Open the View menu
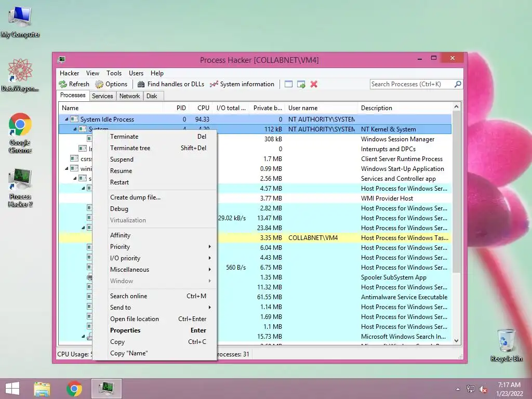The height and width of the screenshot is (399, 532). tap(92, 73)
